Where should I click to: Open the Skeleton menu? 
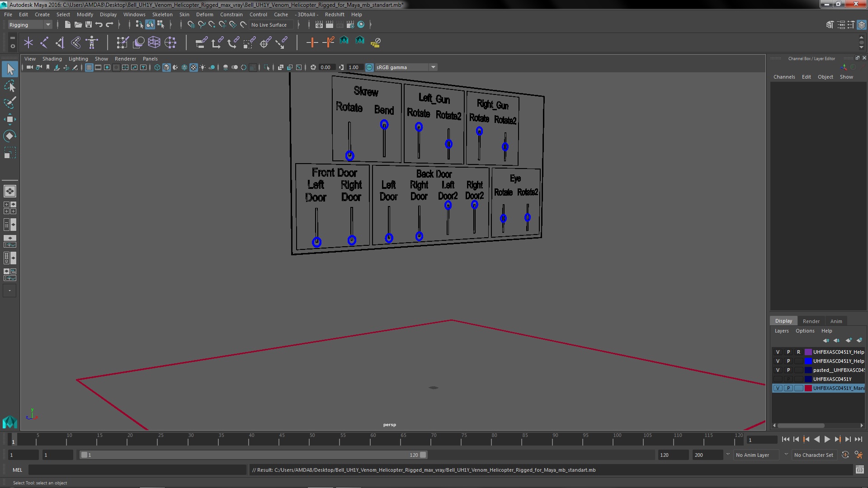[x=162, y=14]
